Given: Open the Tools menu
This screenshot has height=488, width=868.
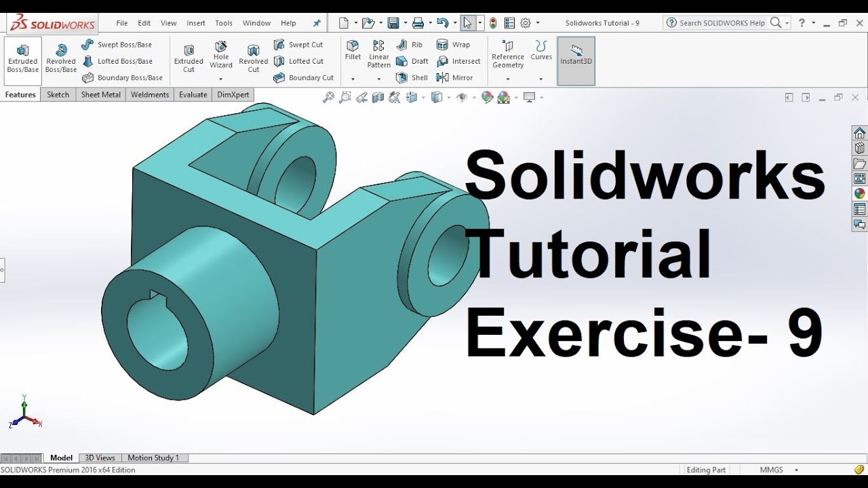Looking at the screenshot, I should (224, 23).
